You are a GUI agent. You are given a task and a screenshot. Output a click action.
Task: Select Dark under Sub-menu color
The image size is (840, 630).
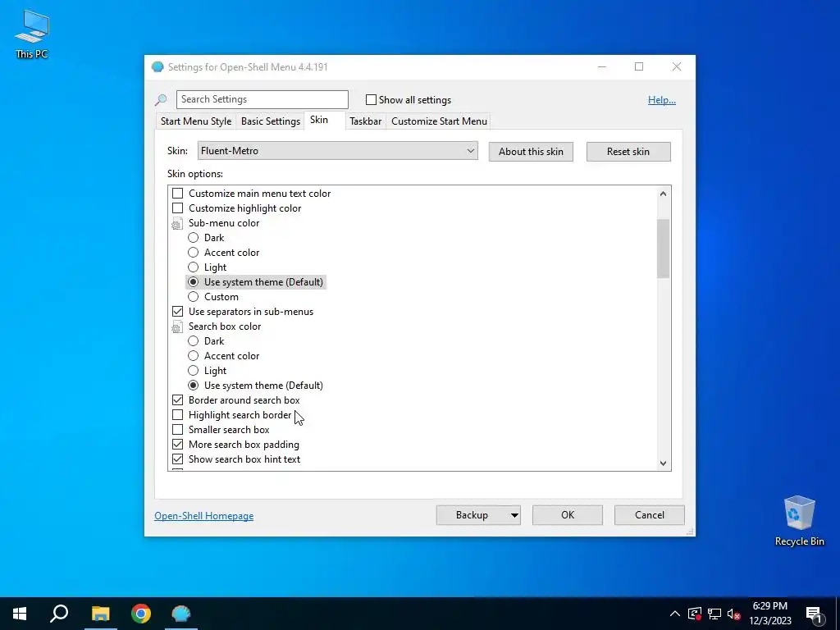pos(193,238)
